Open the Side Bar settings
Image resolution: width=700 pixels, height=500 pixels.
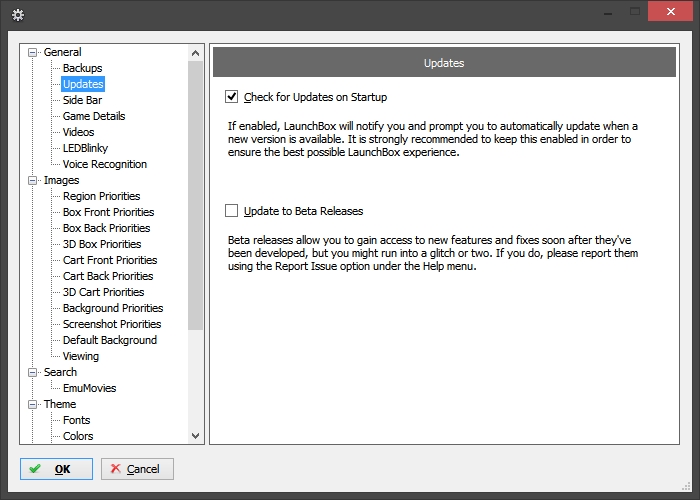point(82,100)
